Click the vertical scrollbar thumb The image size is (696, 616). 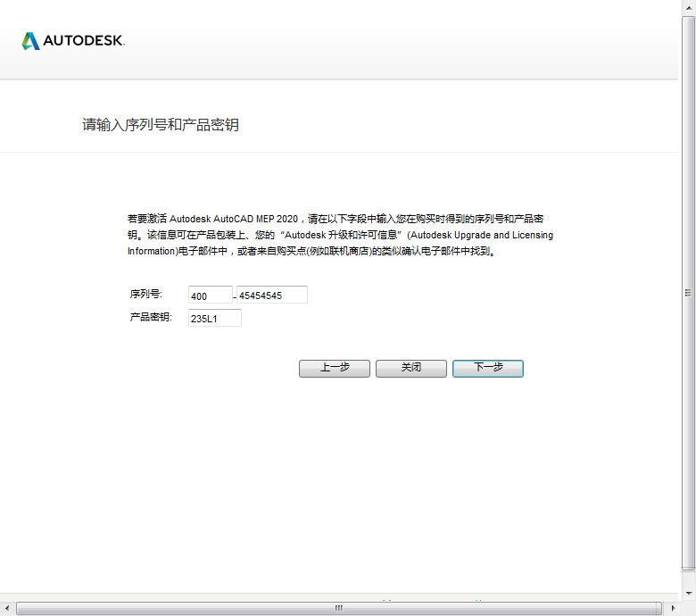click(x=688, y=293)
